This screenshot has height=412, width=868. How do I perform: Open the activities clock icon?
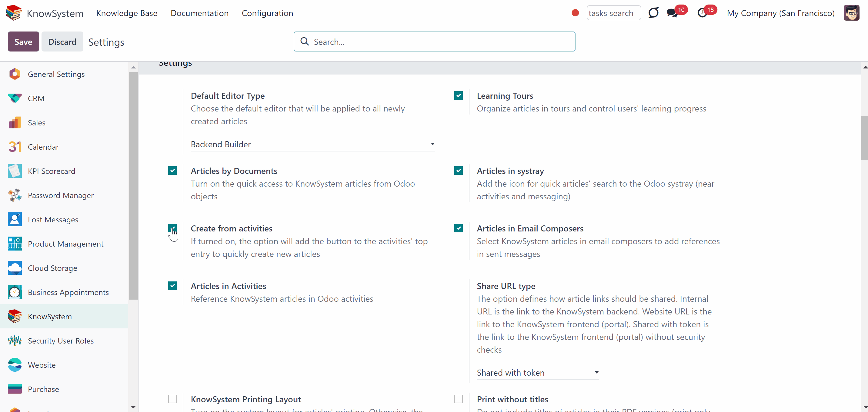pos(702,13)
